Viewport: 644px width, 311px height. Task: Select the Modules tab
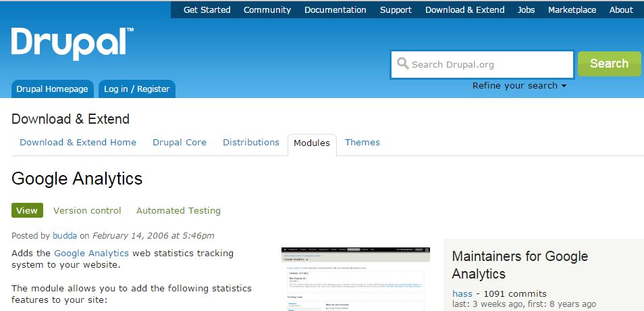pos(312,145)
